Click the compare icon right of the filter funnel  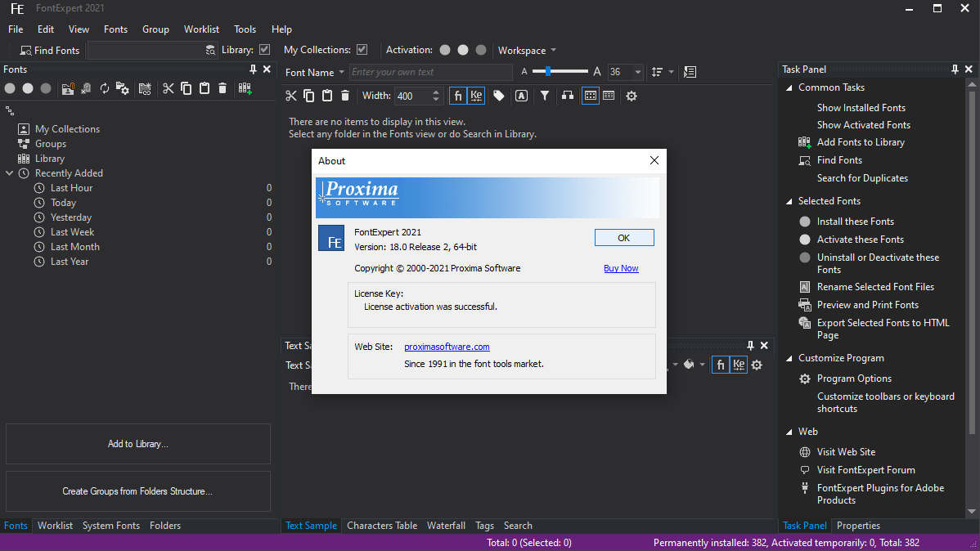point(568,96)
